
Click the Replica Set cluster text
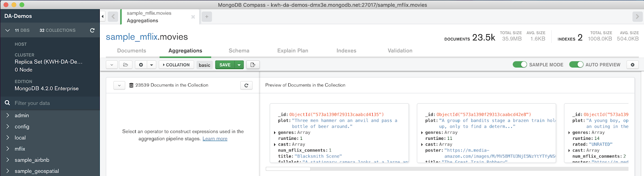pyautogui.click(x=49, y=62)
